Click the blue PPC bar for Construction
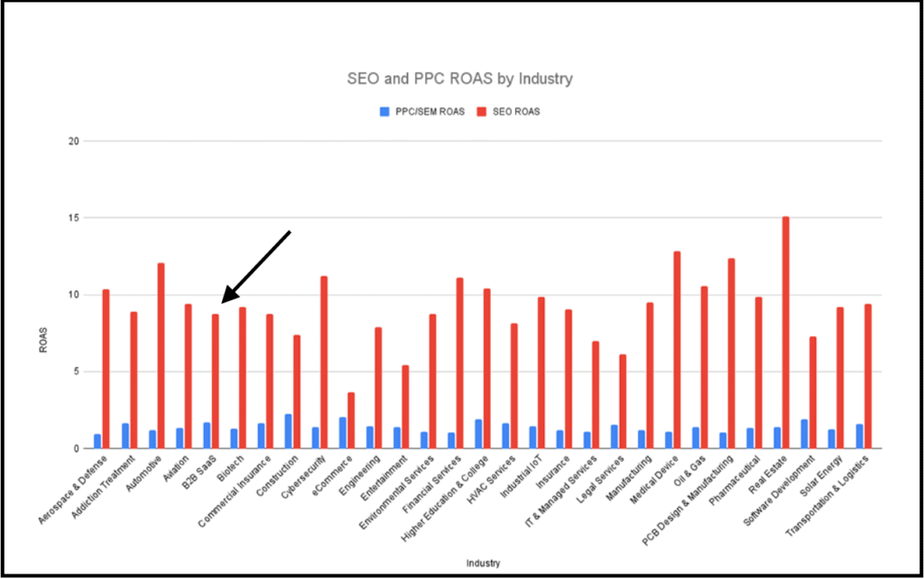Image resolution: width=924 pixels, height=579 pixels. point(288,431)
